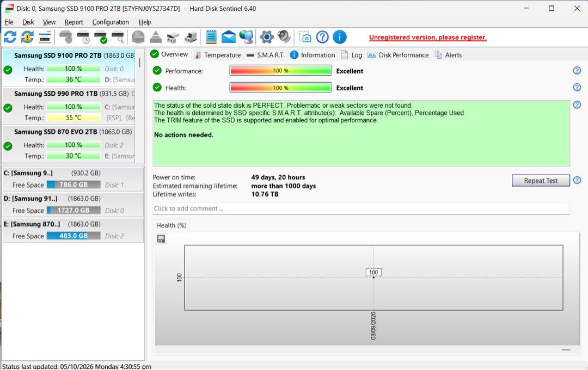Click the drive over boxes toolbar icon

coord(173,37)
